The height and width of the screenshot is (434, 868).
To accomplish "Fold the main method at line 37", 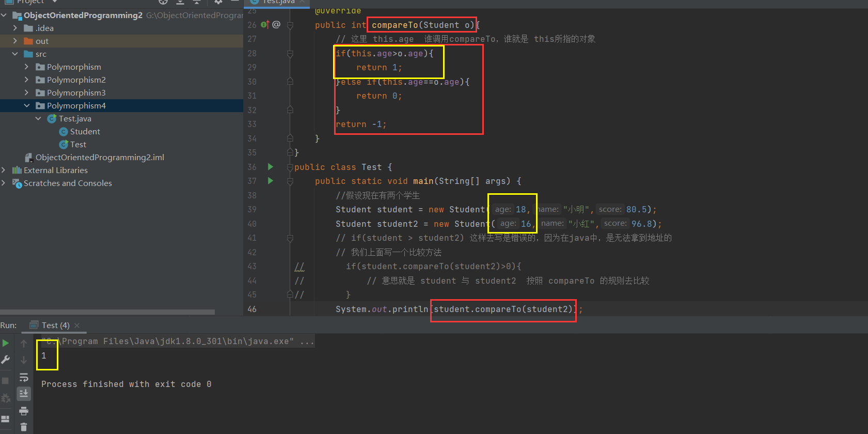I will pos(290,181).
